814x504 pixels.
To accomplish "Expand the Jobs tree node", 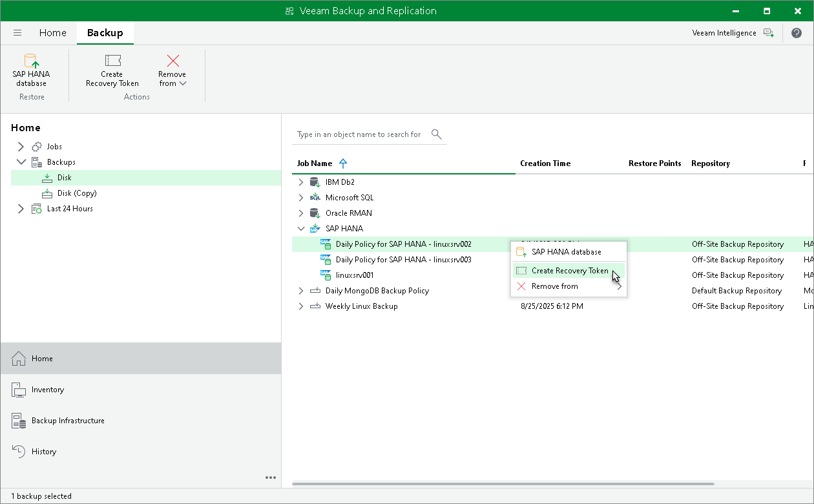I will point(21,147).
